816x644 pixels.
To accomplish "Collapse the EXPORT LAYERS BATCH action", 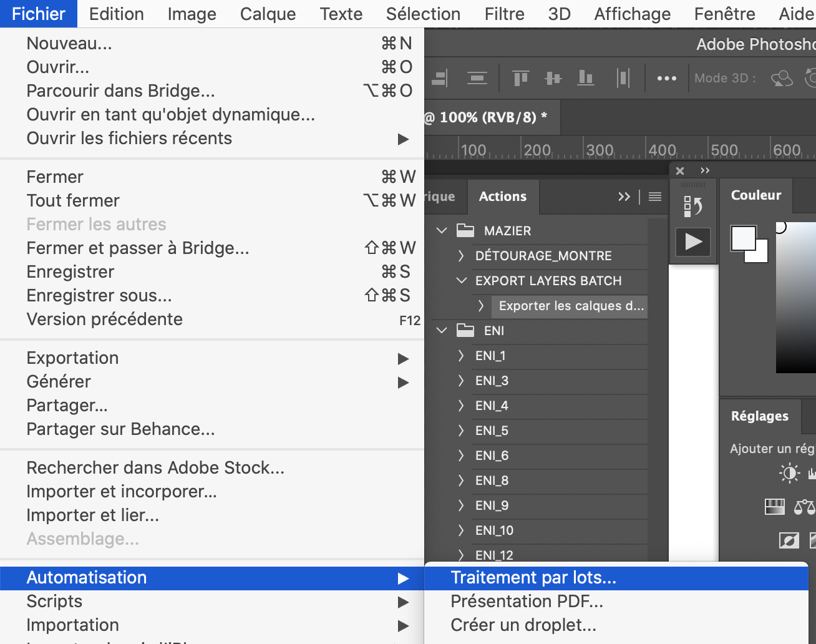I will (x=461, y=281).
